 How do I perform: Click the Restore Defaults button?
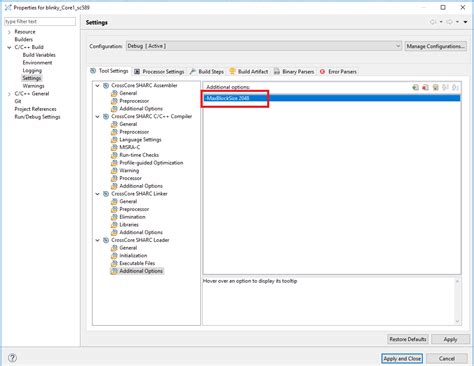pos(408,339)
